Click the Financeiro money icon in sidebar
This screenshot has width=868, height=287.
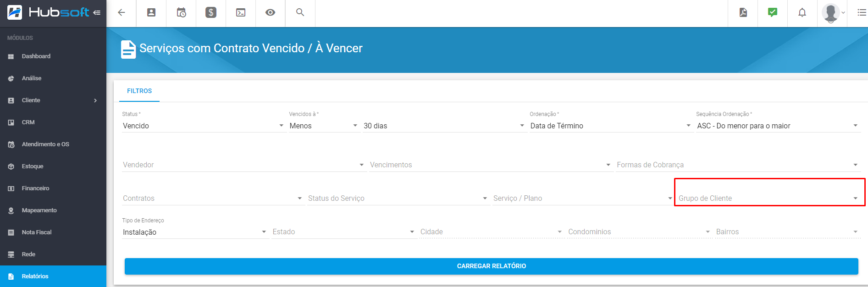11,188
